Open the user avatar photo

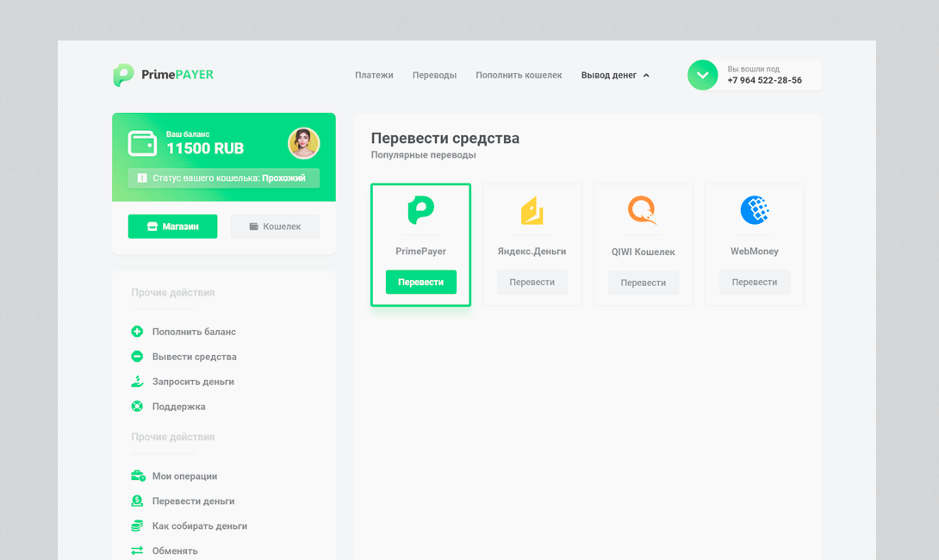coord(303,143)
